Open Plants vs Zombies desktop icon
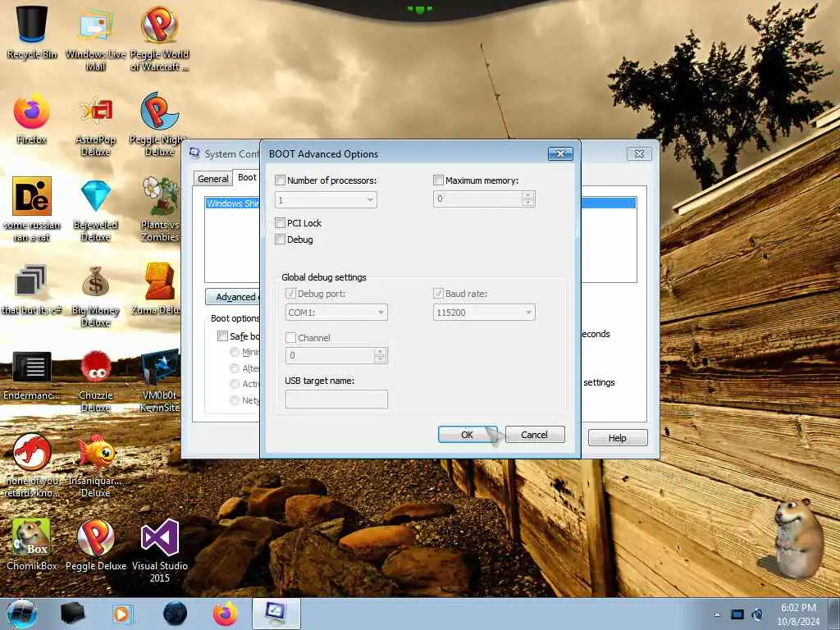840x630 pixels. (x=160, y=209)
